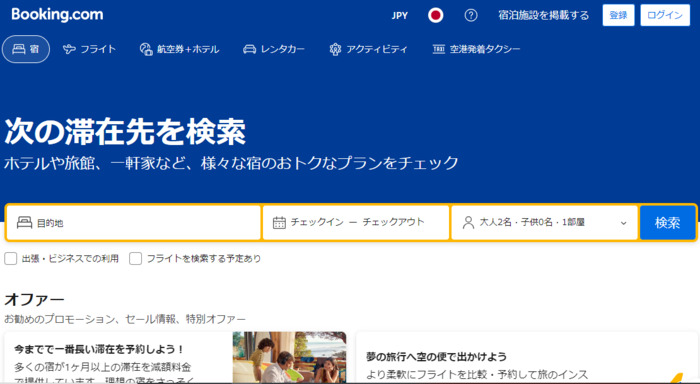The height and width of the screenshot is (384, 700).
Task: Check フライトを検索する予定あり checkbox
Action: pos(135,259)
